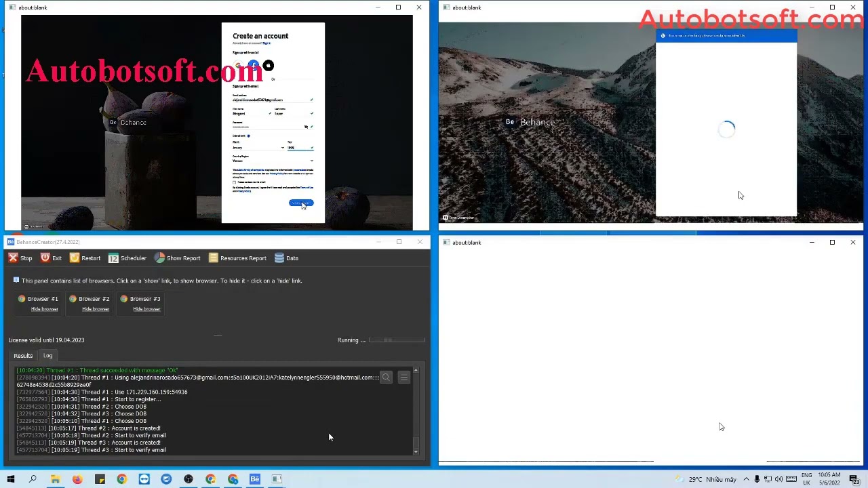Hide browser under Browser #1
868x488 pixels.
point(44,309)
